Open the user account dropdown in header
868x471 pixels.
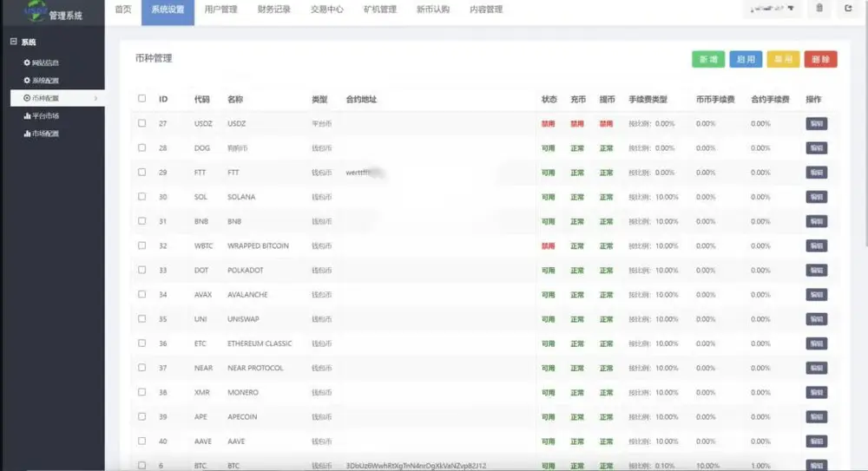coord(772,9)
